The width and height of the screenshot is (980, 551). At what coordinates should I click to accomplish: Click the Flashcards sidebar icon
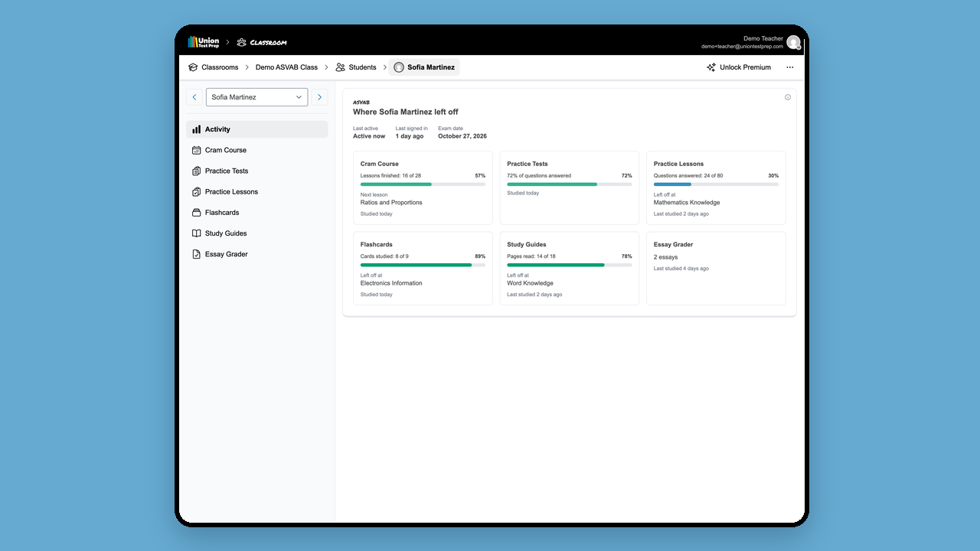coord(197,212)
